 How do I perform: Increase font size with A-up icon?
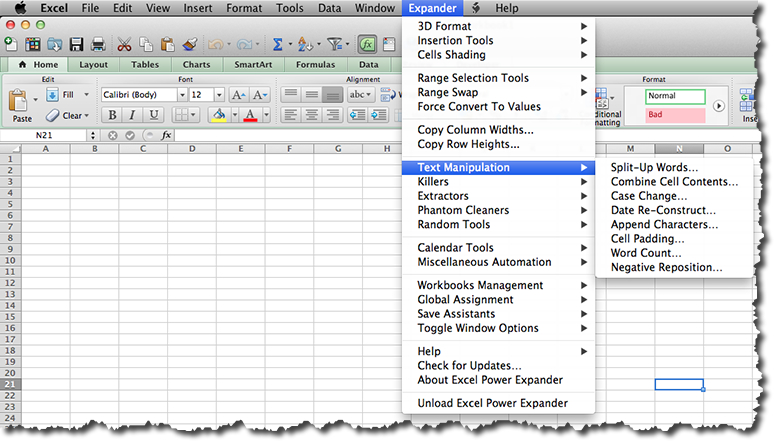[x=238, y=95]
